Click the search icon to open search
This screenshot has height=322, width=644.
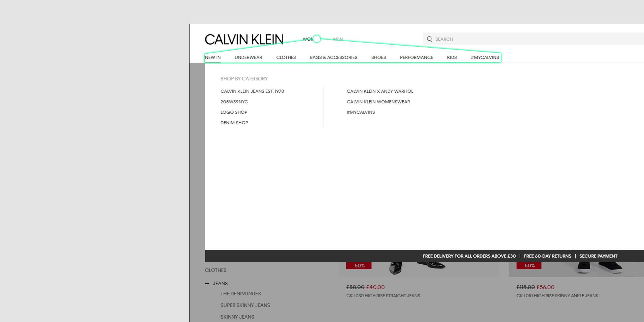coord(430,39)
